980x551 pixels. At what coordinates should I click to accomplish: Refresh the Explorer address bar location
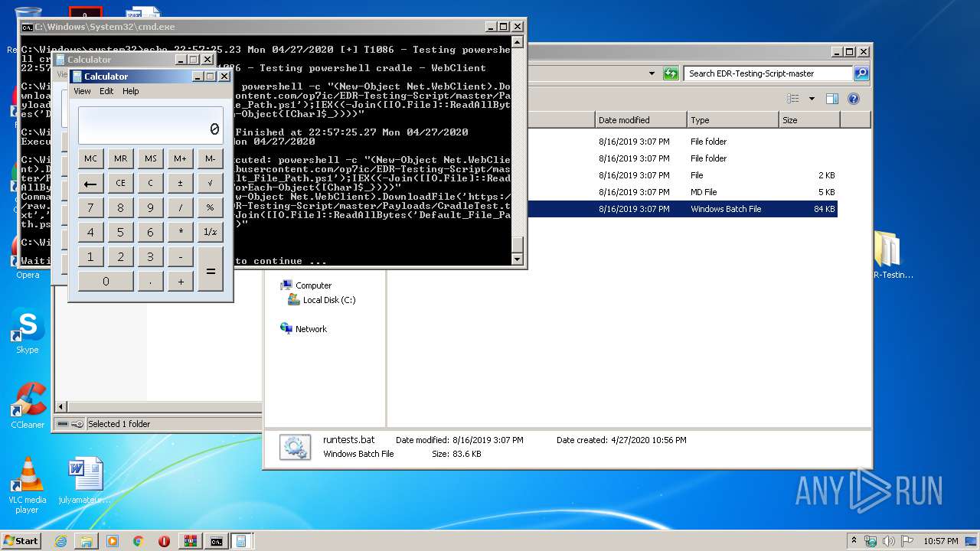(671, 73)
